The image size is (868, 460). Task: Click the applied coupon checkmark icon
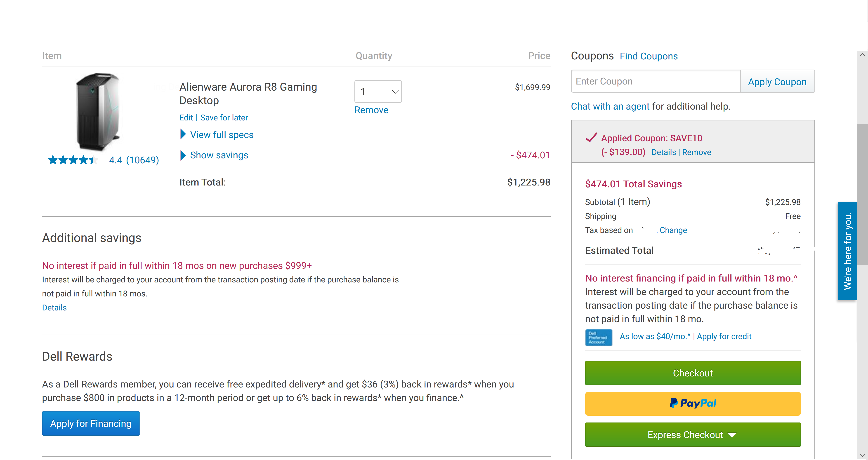pos(591,137)
